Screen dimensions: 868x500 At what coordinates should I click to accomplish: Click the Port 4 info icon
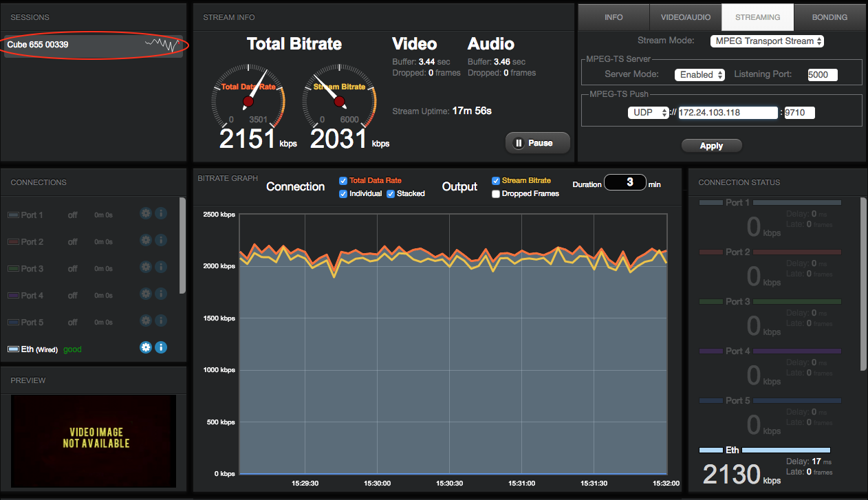coord(161,294)
